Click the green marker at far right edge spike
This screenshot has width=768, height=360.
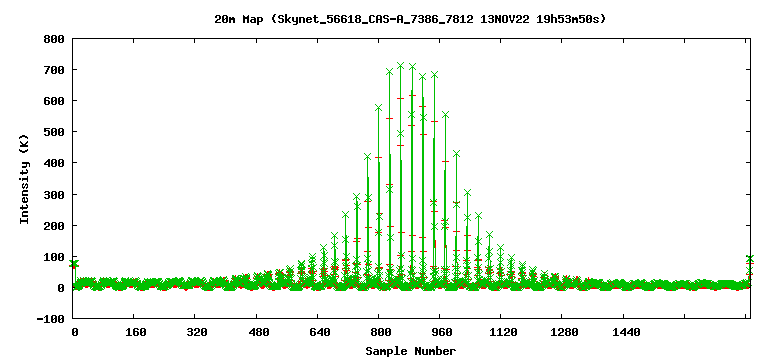click(x=750, y=258)
